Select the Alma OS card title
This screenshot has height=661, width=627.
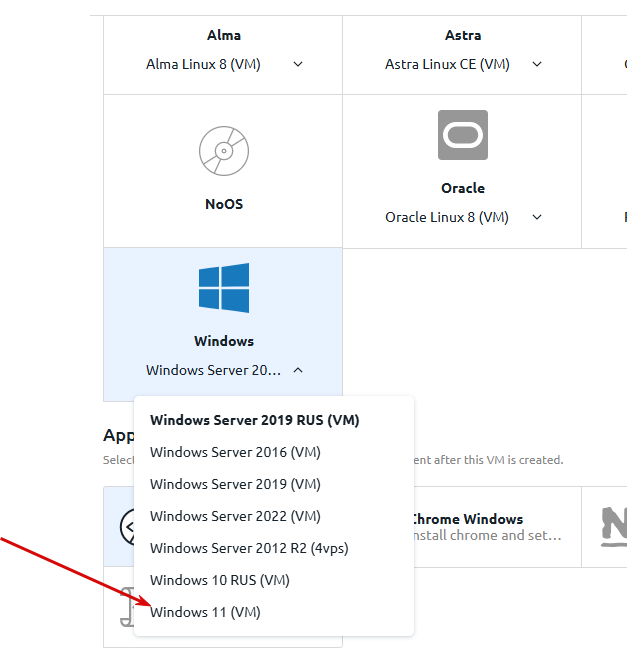(x=224, y=35)
